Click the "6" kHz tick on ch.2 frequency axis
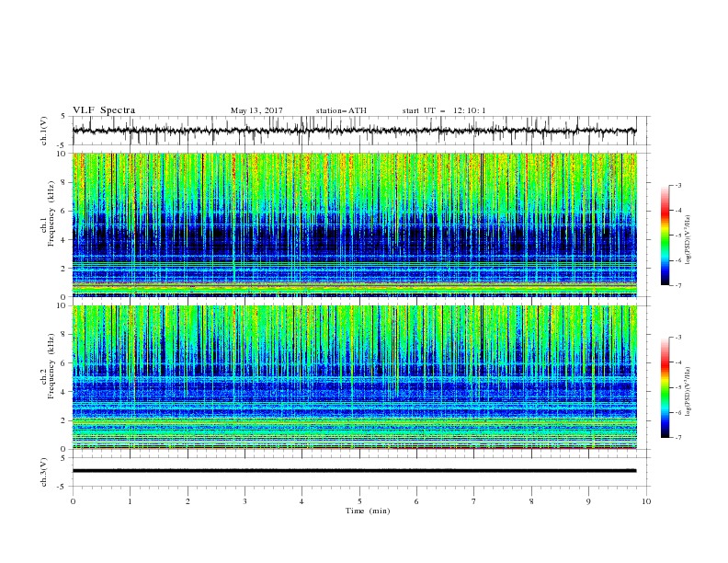The width and height of the screenshot is (728, 563). pos(64,363)
